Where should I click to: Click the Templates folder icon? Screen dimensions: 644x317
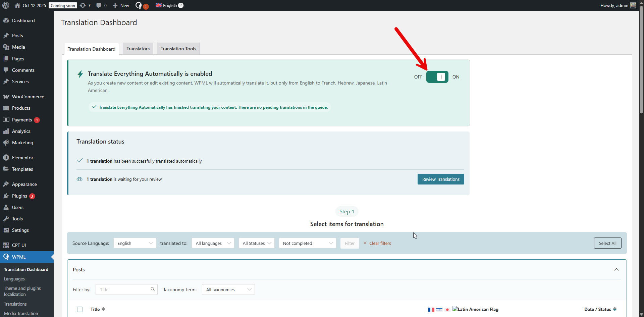[x=6, y=169]
